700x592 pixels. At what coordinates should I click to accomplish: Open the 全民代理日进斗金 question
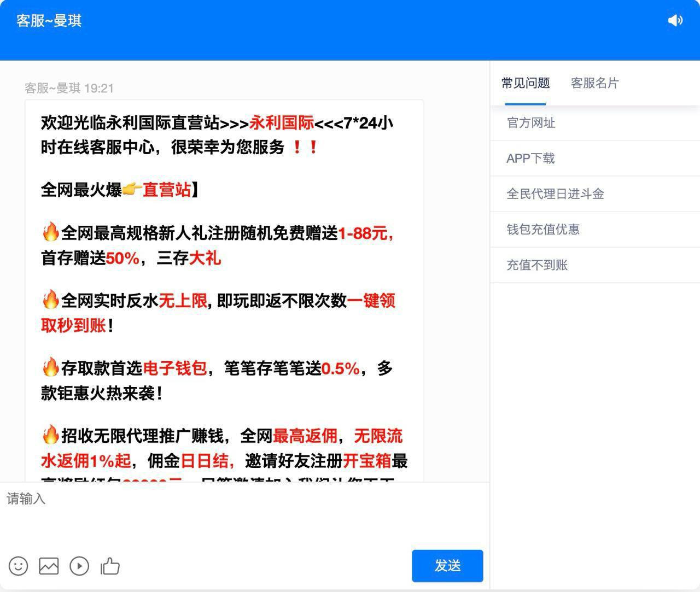(555, 194)
